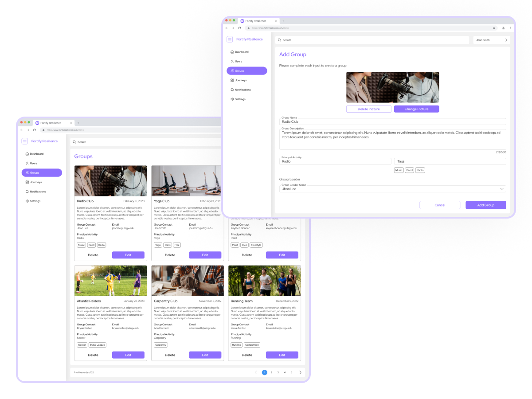Toggle the hamburger sidebar menu in Groups window
Image resolution: width=532 pixels, height=399 pixels.
(25, 141)
